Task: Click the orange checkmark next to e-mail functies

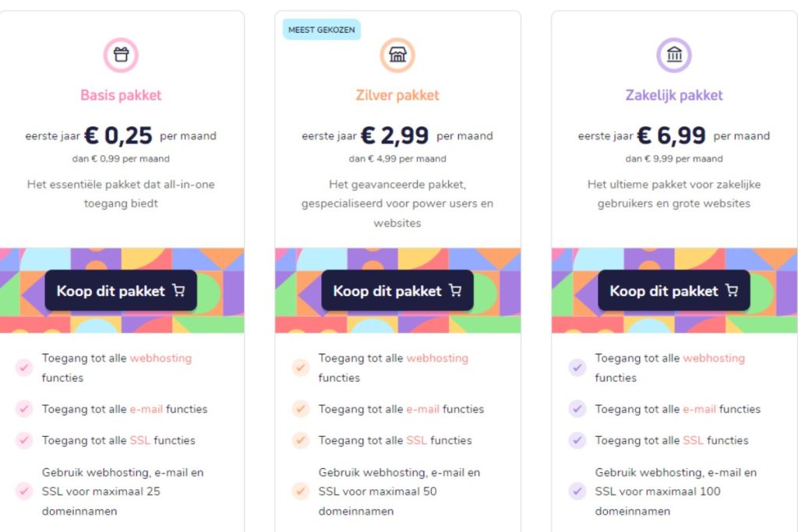Action: 300,409
